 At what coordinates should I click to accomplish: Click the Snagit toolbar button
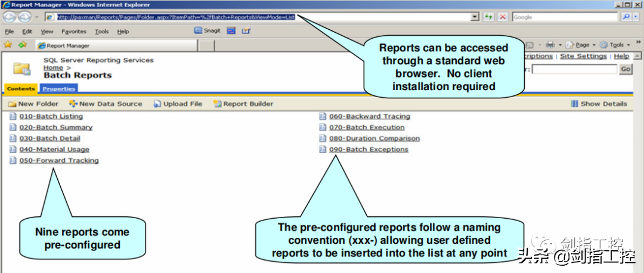[208, 31]
